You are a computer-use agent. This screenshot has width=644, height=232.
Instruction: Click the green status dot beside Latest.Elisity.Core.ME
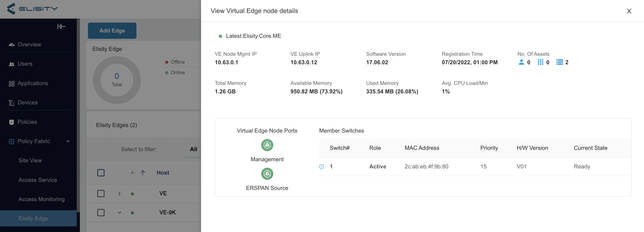point(220,37)
